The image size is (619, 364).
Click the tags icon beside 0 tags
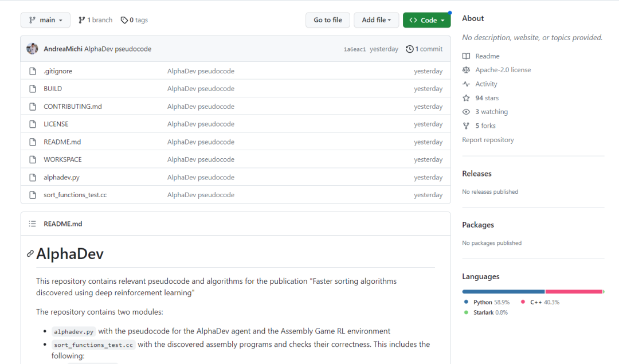click(124, 20)
